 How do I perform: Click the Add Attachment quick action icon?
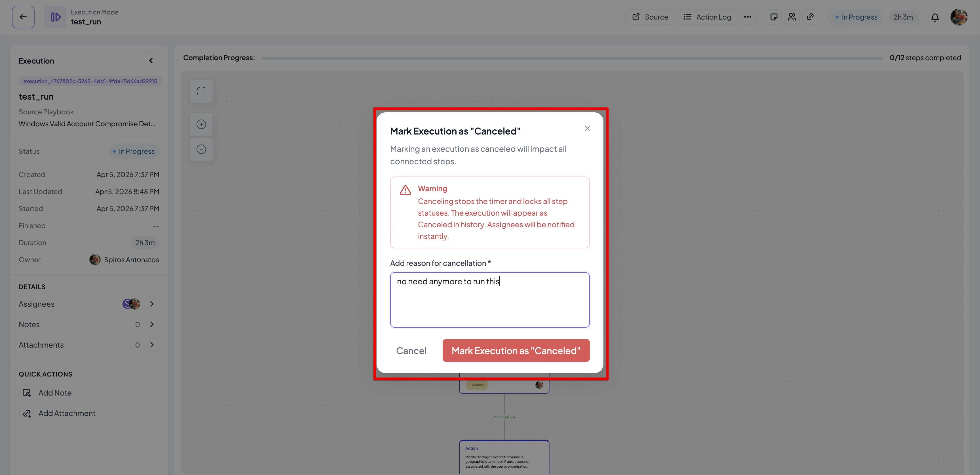pos(27,413)
